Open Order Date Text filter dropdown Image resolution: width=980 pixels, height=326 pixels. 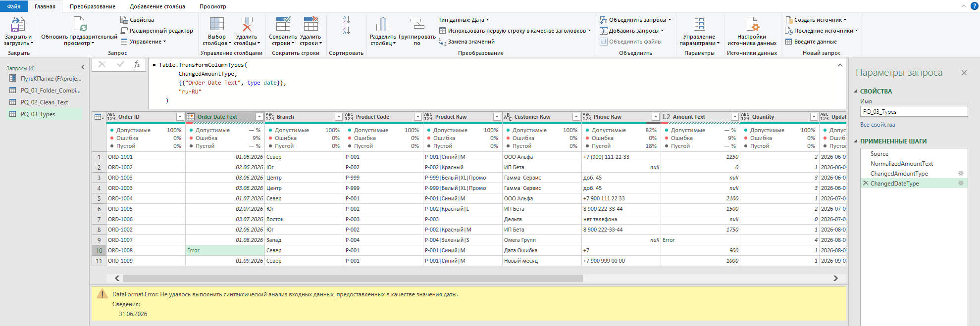(259, 117)
